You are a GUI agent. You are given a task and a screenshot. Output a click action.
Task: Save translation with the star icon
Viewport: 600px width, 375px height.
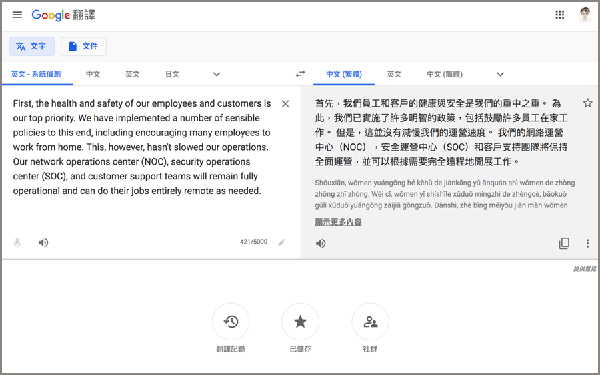(588, 103)
